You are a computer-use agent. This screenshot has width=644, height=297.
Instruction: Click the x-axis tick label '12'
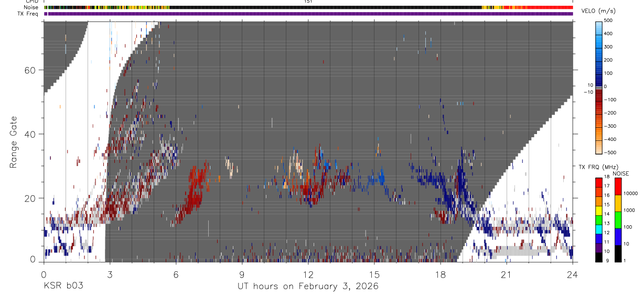(x=308, y=274)
